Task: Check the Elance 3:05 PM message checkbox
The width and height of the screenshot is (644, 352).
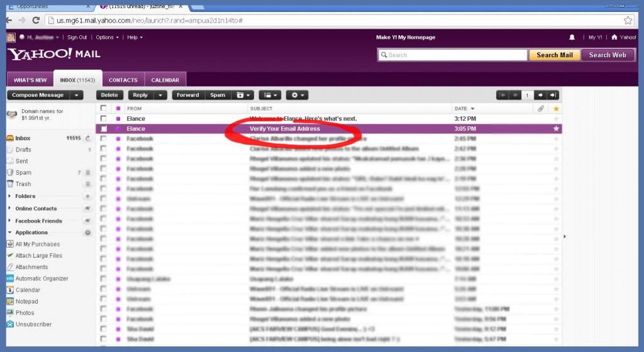Action: [104, 129]
